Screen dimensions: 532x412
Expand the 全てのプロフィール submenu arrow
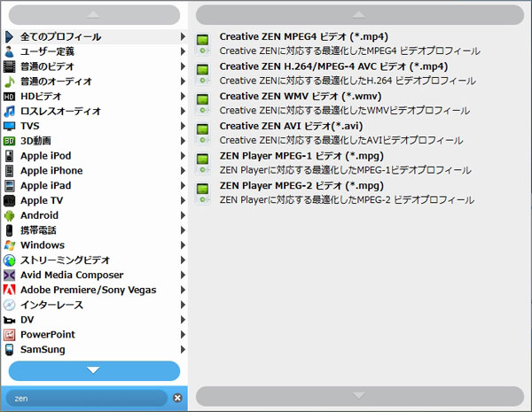[x=183, y=36]
